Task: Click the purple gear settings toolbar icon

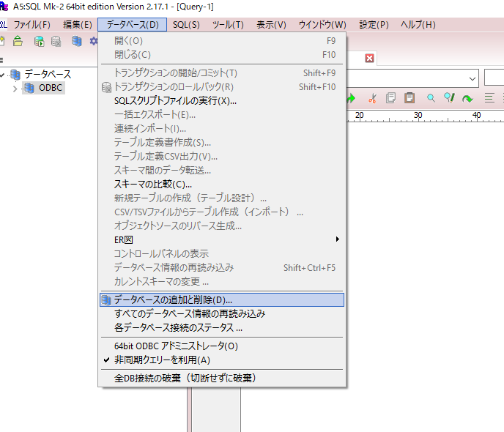Action: 94,41
